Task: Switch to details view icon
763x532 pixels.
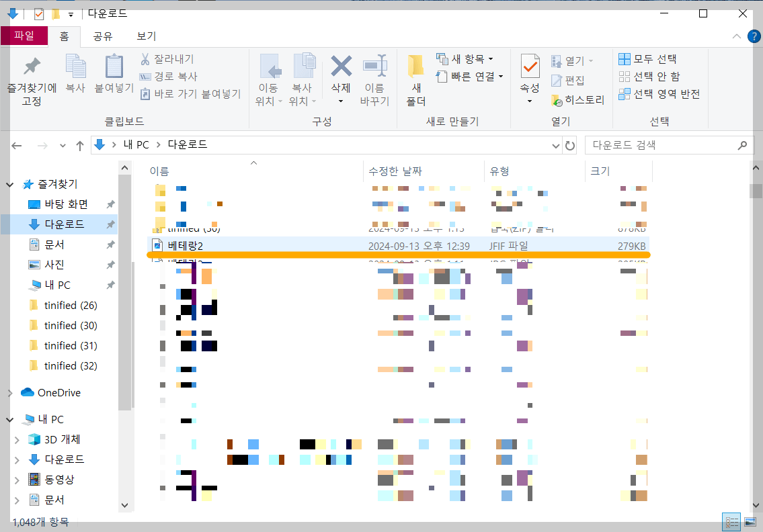Action: pos(732,523)
